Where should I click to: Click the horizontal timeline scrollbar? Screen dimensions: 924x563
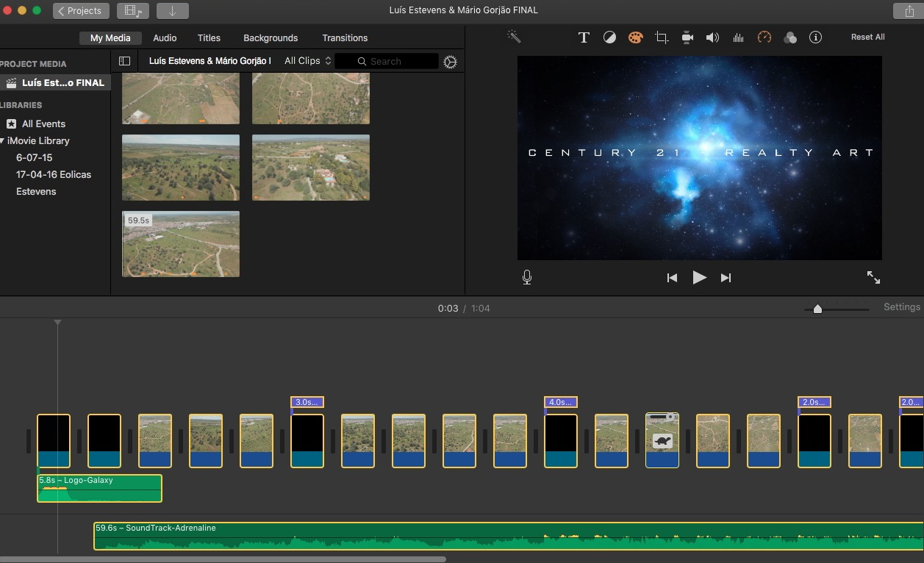tap(223, 559)
